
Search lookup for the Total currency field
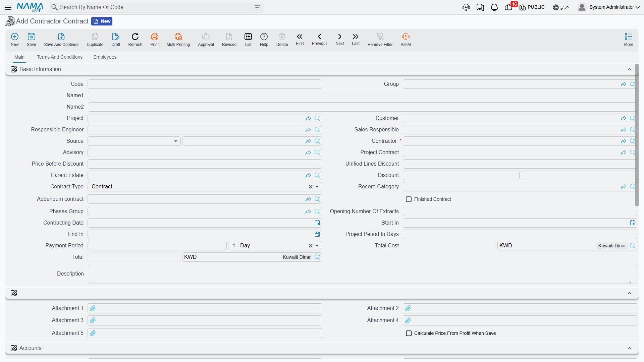(x=317, y=257)
